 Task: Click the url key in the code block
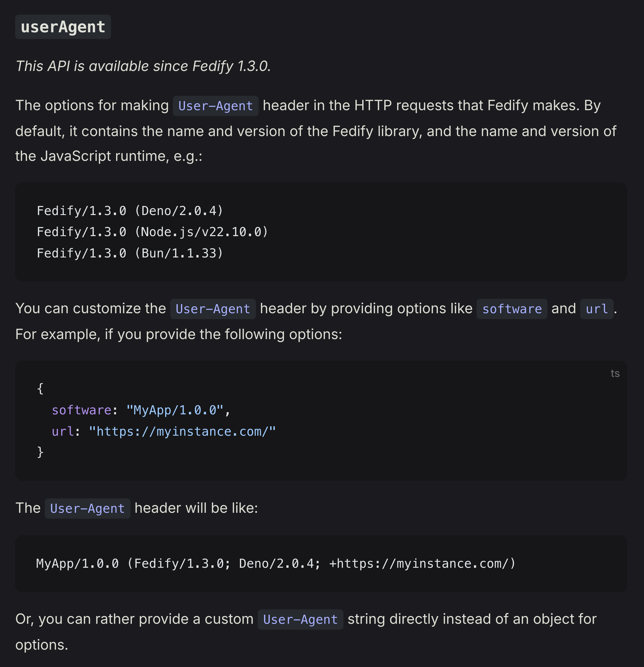pos(63,431)
